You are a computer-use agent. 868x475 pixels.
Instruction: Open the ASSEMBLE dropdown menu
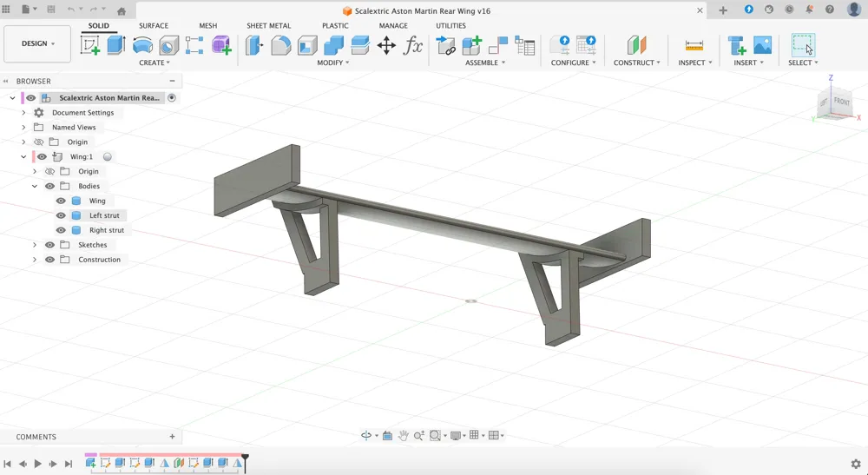click(485, 63)
